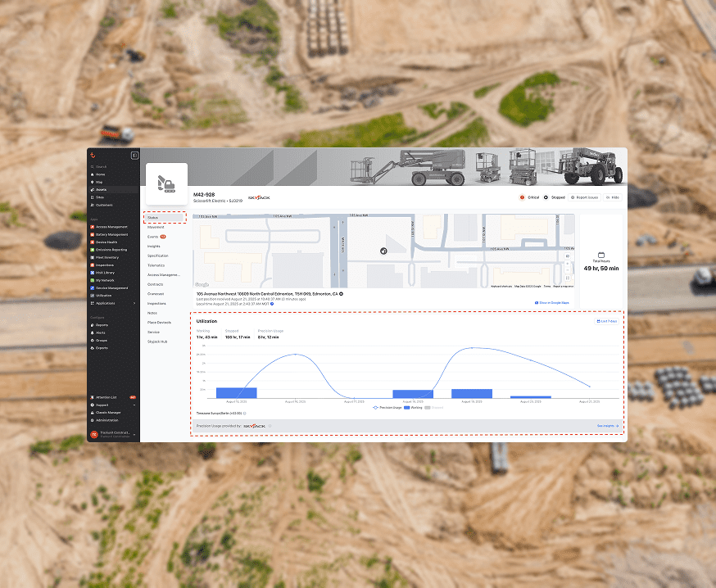
Task: Open the Events tab with the red badge
Action: [x=154, y=236]
